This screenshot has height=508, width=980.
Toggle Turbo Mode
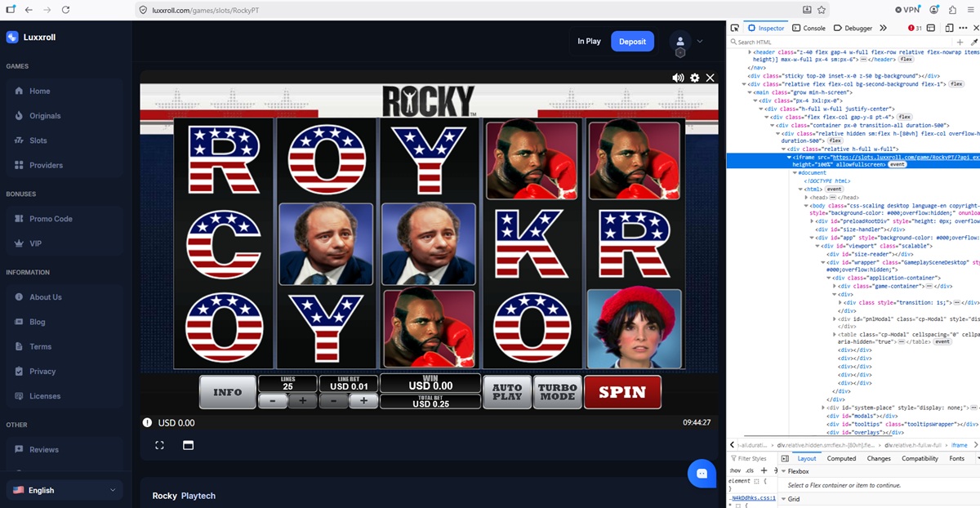pos(558,392)
